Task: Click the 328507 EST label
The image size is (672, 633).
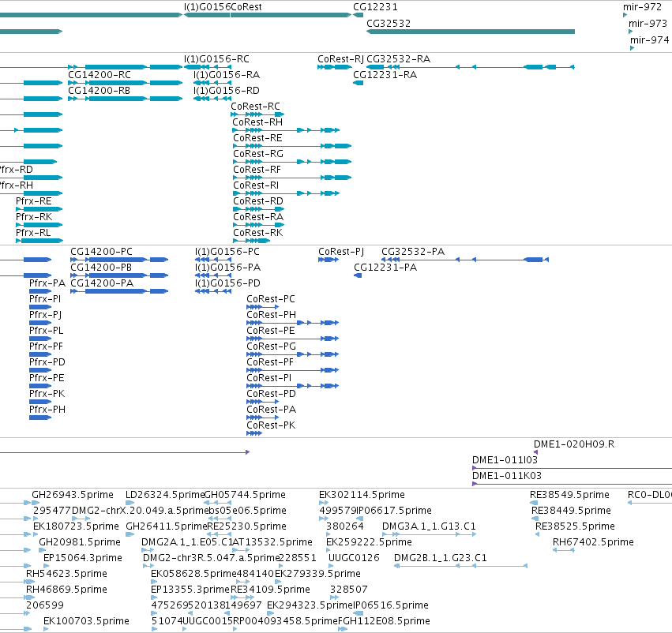Action: [349, 590]
